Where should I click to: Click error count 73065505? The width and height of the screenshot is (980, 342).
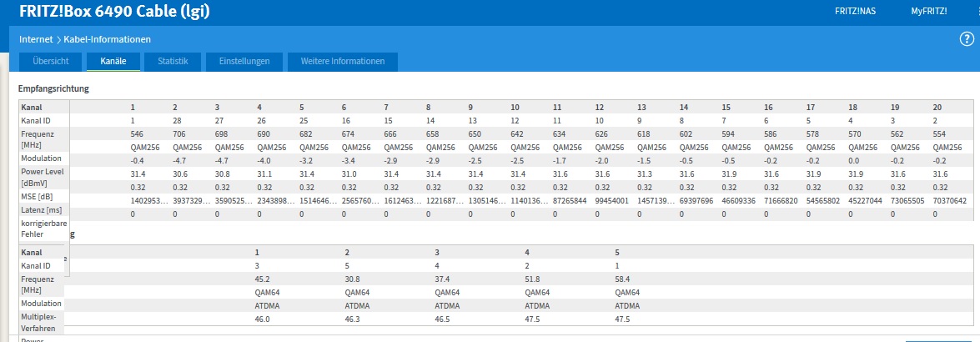coord(907,201)
